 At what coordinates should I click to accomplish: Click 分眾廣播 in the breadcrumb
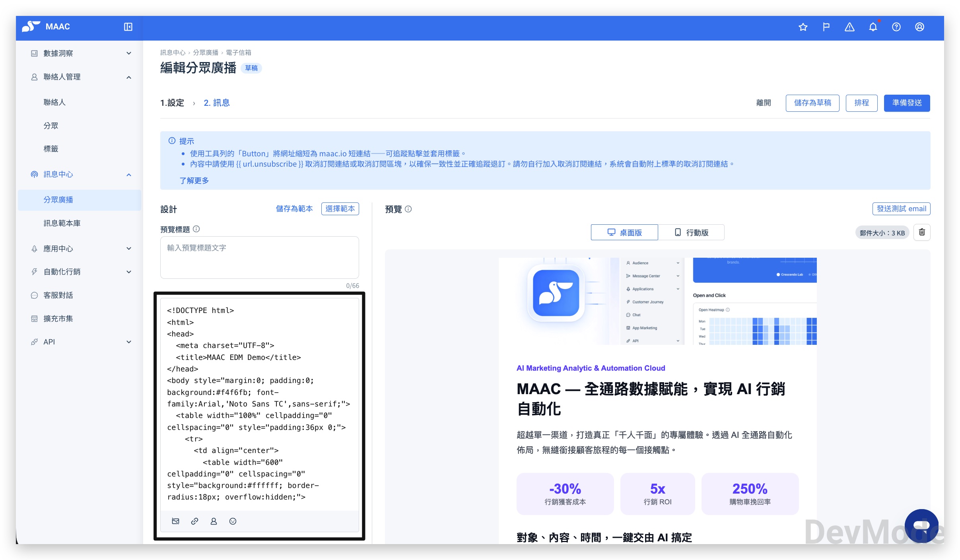point(206,52)
